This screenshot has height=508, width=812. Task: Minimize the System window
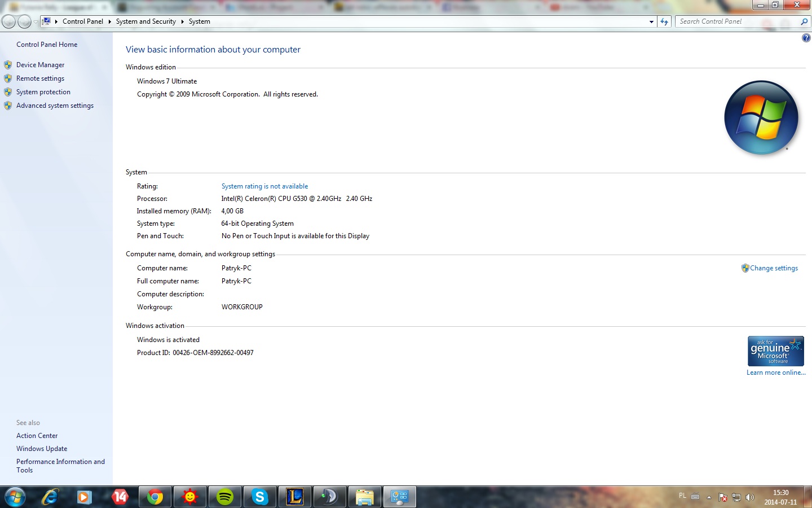click(x=761, y=5)
